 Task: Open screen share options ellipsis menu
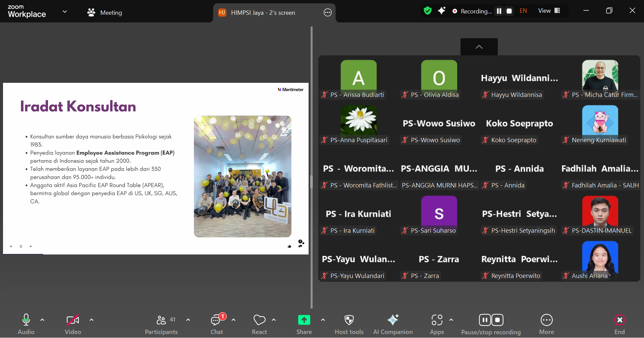coord(328,13)
